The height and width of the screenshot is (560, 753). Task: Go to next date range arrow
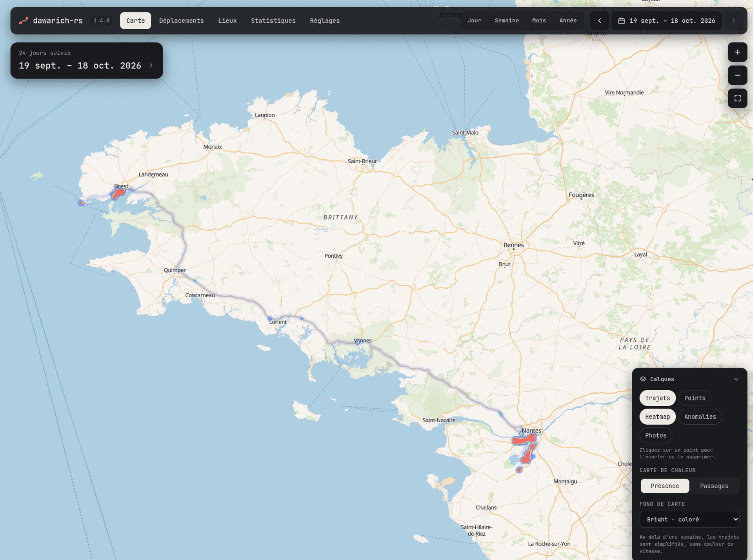point(733,20)
